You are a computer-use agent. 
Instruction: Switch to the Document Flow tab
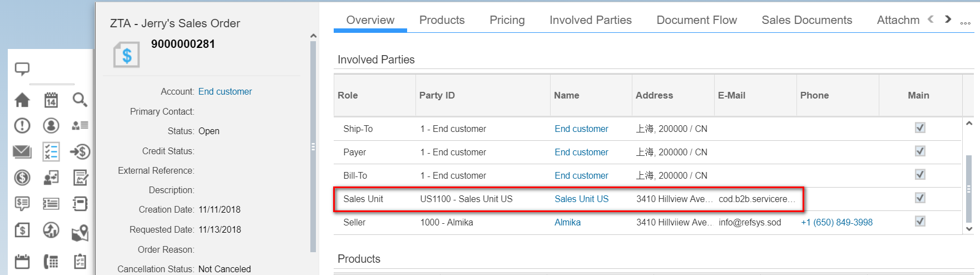(696, 20)
